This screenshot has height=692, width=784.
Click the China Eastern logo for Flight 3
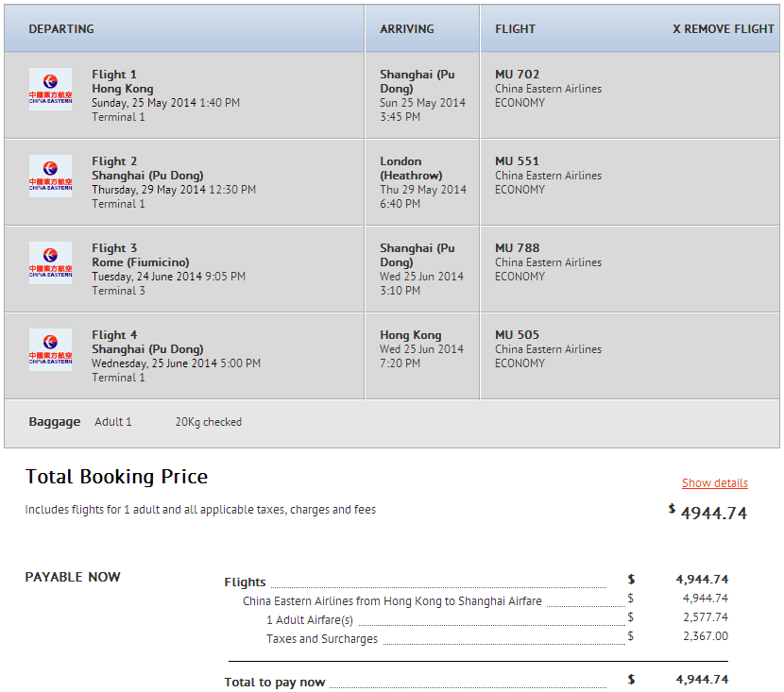point(50,263)
